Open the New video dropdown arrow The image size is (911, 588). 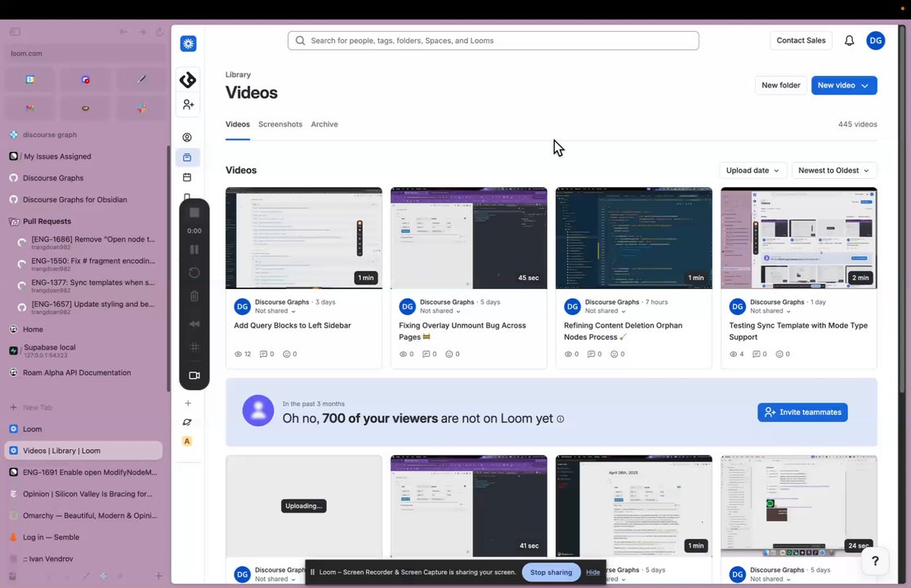pos(865,86)
